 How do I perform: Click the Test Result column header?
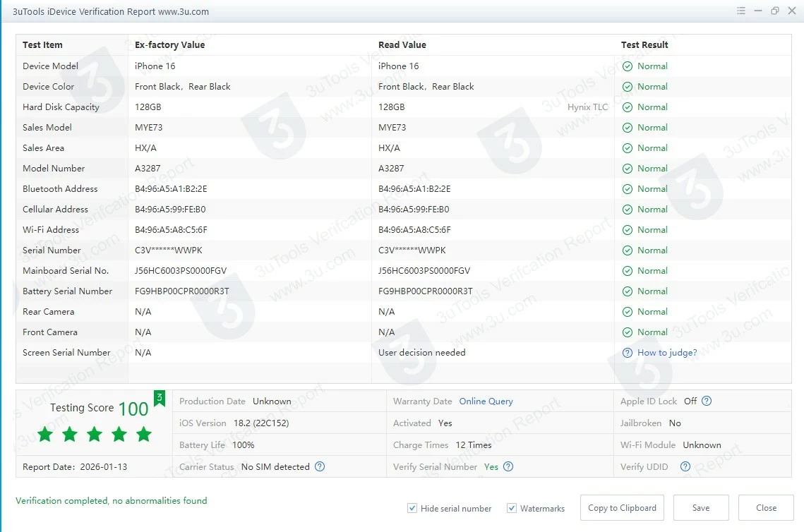(644, 45)
